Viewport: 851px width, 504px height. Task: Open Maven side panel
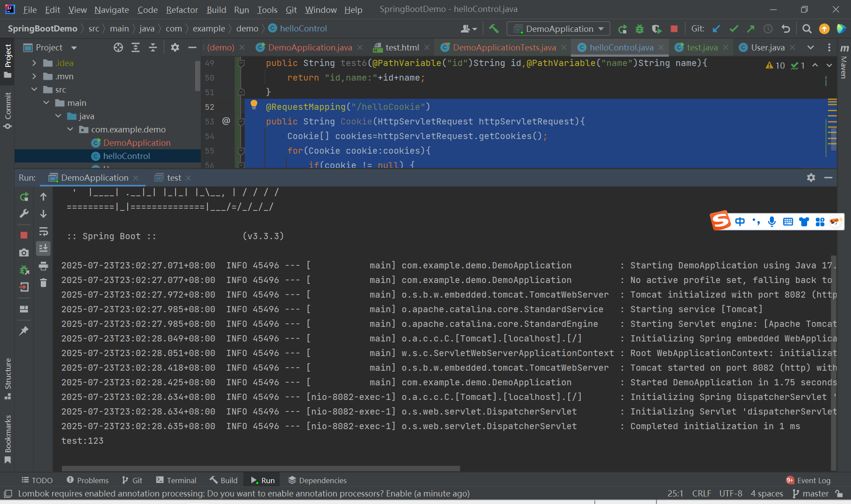point(844,62)
